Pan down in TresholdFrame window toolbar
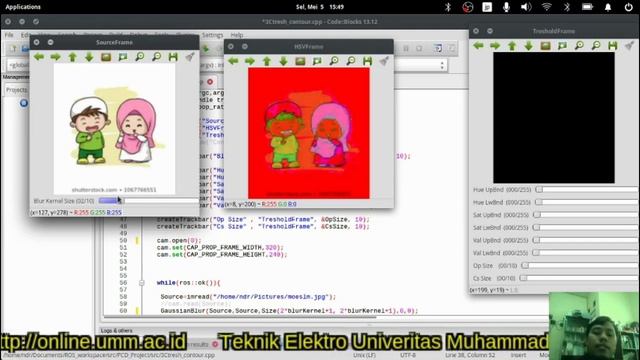640x360 pixels. coord(529,46)
